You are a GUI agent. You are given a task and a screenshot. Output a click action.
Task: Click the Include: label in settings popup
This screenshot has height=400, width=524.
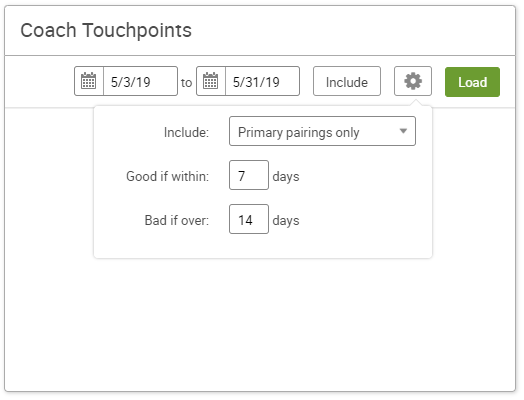click(186, 132)
